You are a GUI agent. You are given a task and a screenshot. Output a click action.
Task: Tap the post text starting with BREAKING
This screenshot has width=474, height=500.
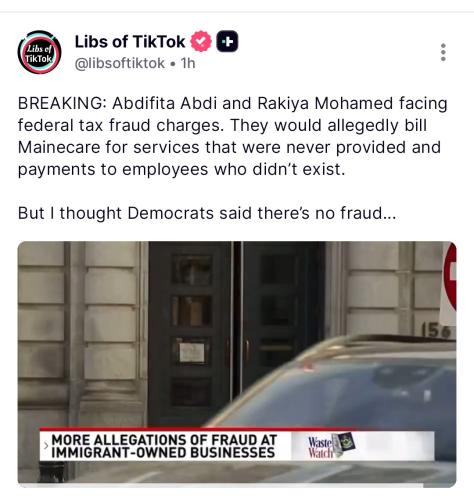(232, 136)
